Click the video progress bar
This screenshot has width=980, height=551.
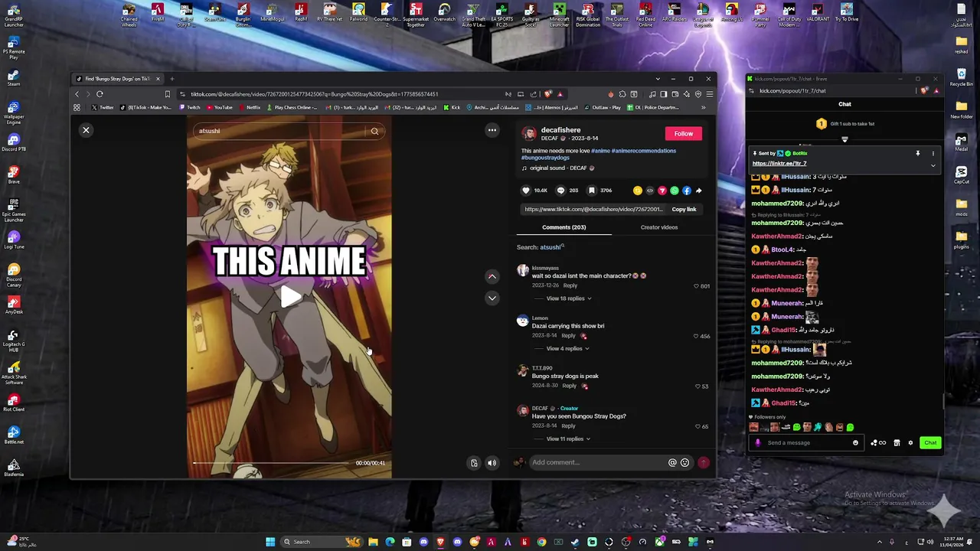click(x=273, y=463)
